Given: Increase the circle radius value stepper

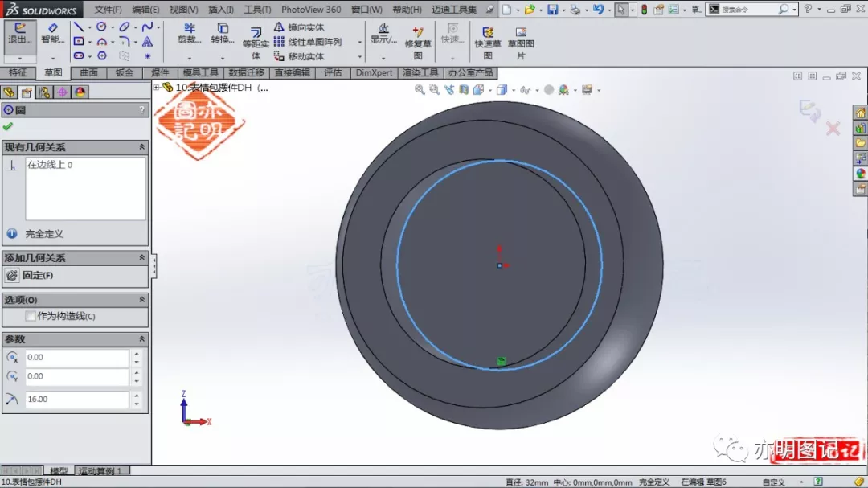Looking at the screenshot, I should (x=137, y=395).
